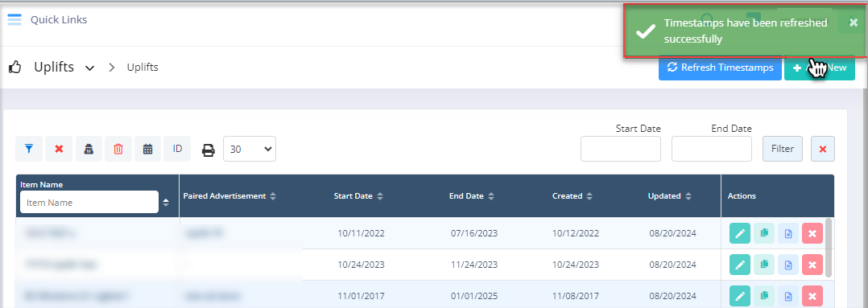Screen dimensions: 868x308
Task: Open the page size dropdown showing 30
Action: point(250,149)
